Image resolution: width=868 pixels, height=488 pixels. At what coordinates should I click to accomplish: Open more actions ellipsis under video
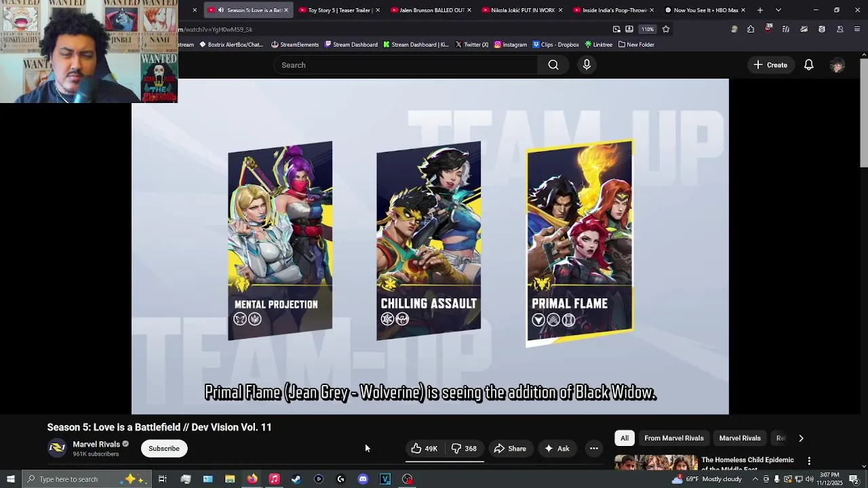coord(594,449)
